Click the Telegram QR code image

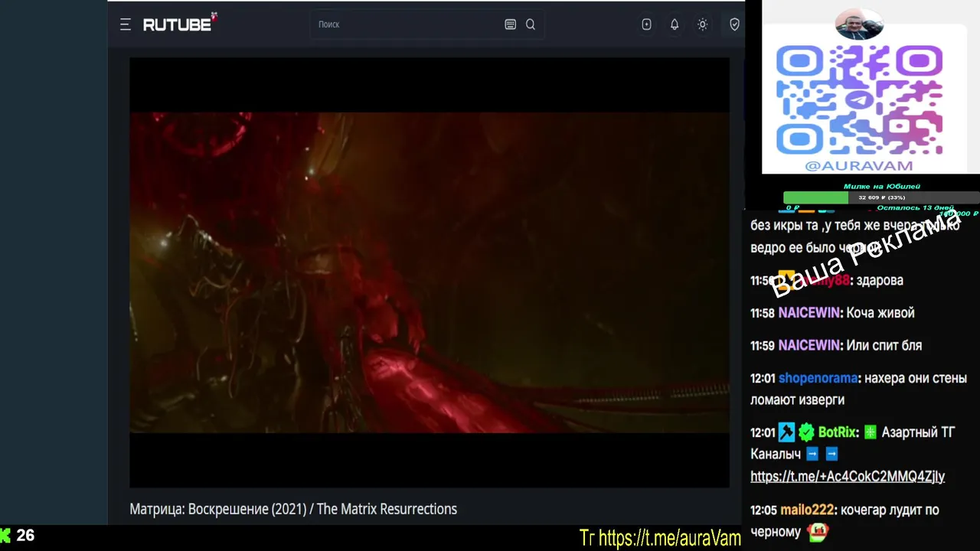(x=859, y=100)
